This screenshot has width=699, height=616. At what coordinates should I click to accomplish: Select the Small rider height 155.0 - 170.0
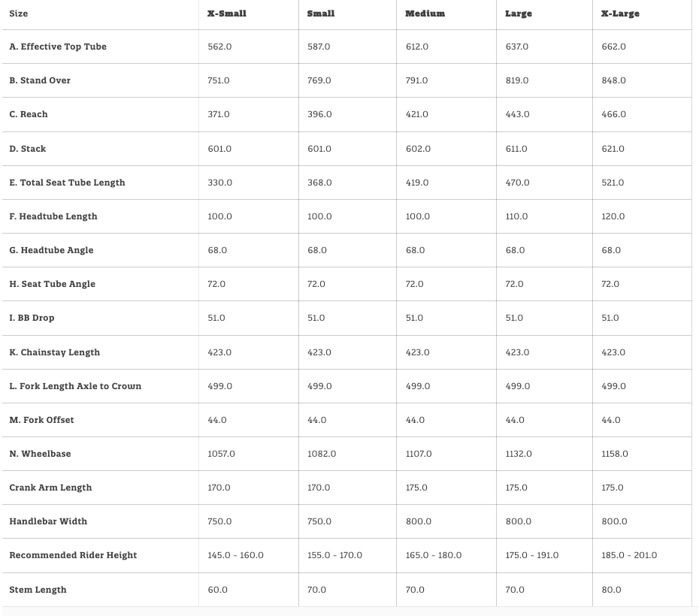pyautogui.click(x=334, y=555)
